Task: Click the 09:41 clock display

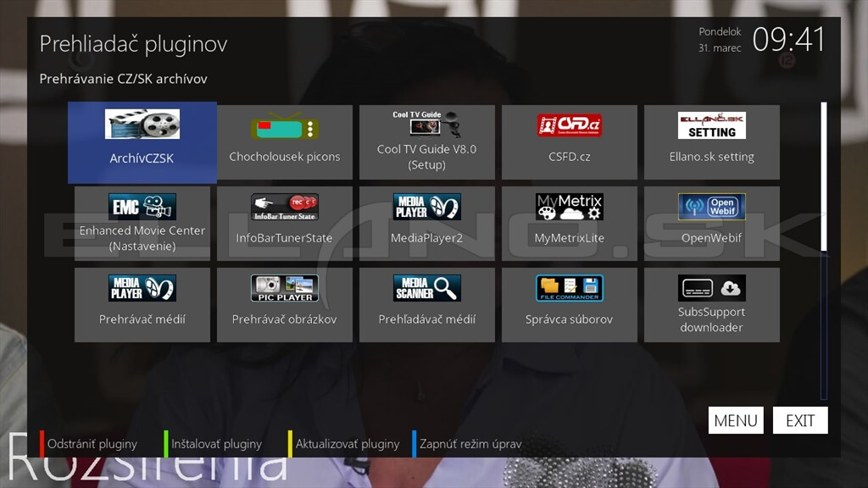Action: [x=788, y=40]
